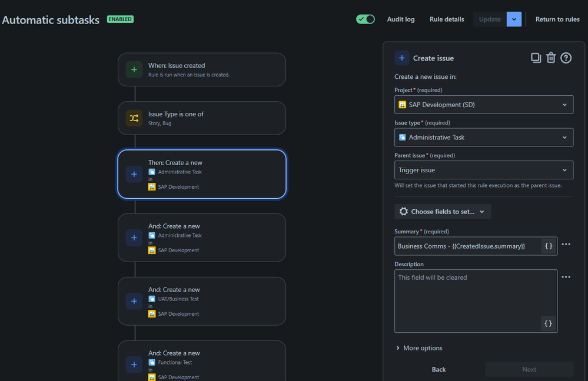Viewport: 588px width, 381px height.
Task: Click the UAT/Business Test issue type icon
Action: point(152,299)
